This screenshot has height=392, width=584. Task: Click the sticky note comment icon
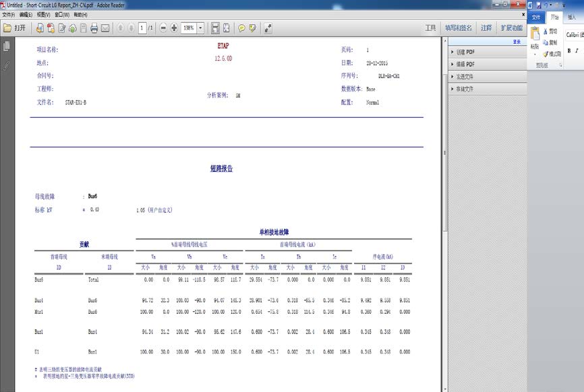point(242,28)
